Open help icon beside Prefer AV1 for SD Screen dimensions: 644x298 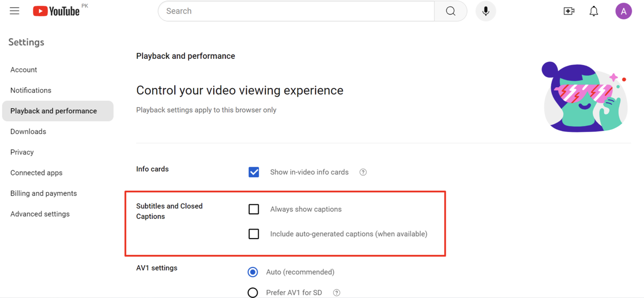pyautogui.click(x=337, y=292)
